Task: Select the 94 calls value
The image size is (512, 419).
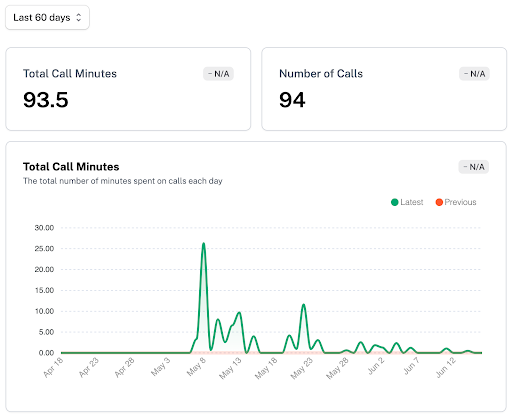Action: (292, 100)
